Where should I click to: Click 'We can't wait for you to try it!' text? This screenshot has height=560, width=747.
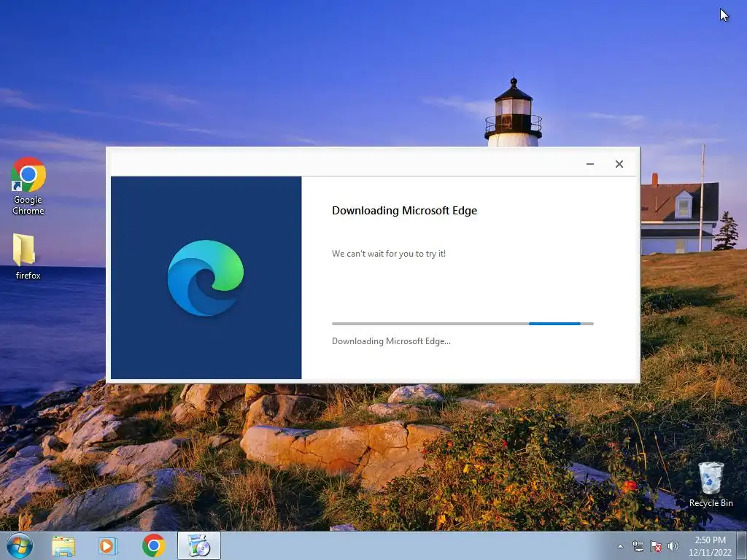pos(389,254)
